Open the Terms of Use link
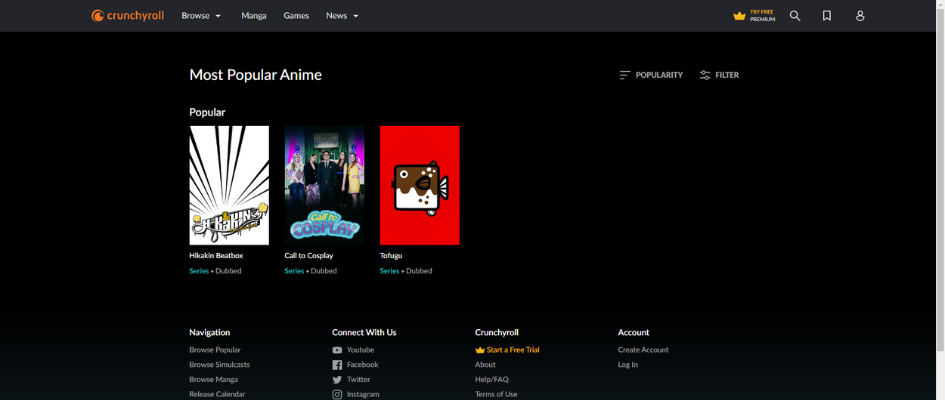This screenshot has height=400, width=945. pos(496,394)
